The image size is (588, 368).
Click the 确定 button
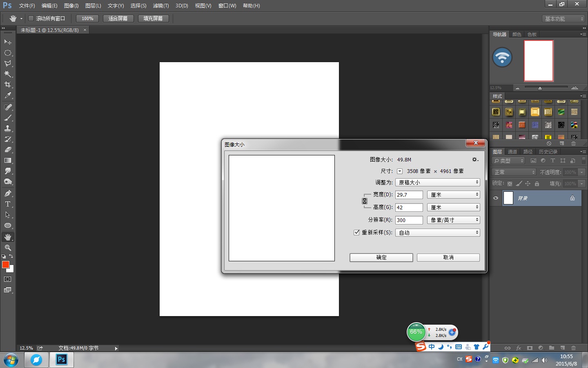[381, 257]
